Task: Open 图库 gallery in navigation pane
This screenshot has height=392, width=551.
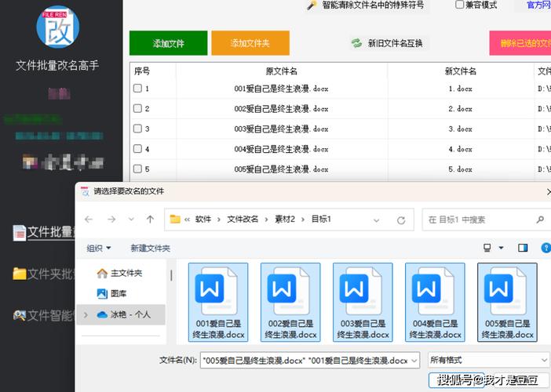Action: click(119, 293)
